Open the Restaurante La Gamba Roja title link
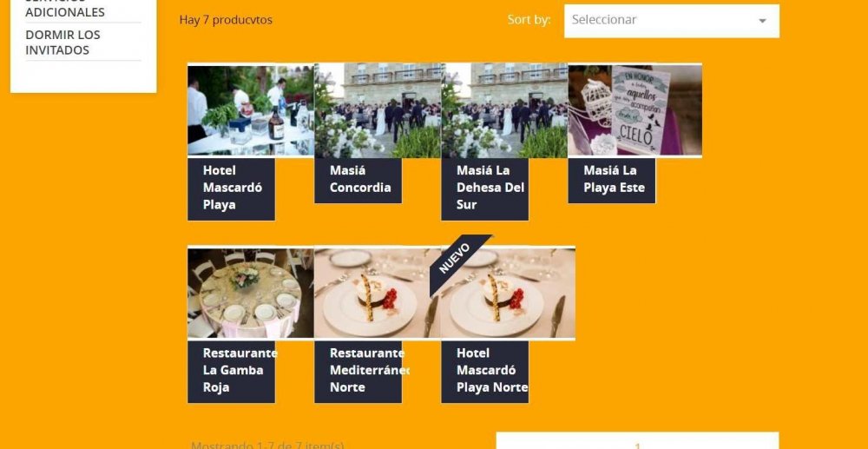The width and height of the screenshot is (868, 449). [240, 370]
